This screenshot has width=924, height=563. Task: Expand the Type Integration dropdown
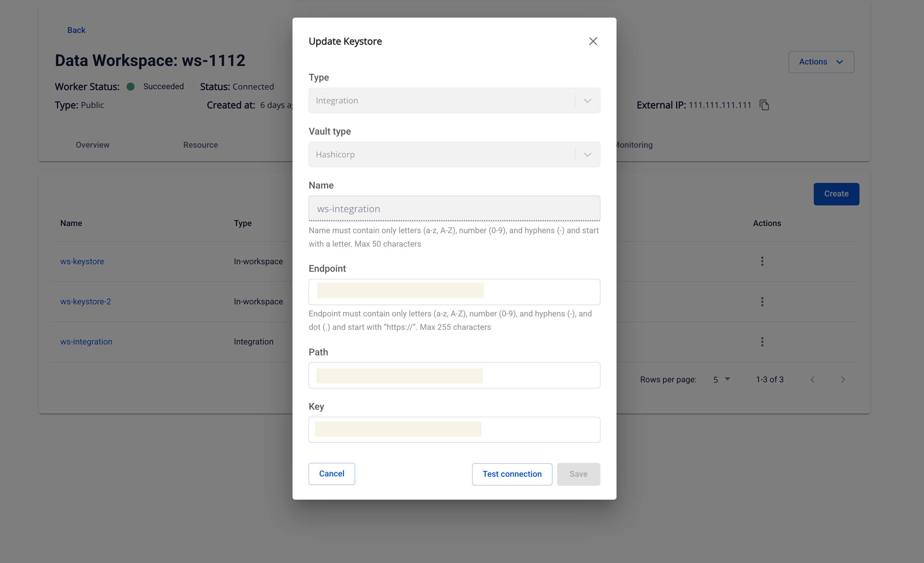[587, 100]
